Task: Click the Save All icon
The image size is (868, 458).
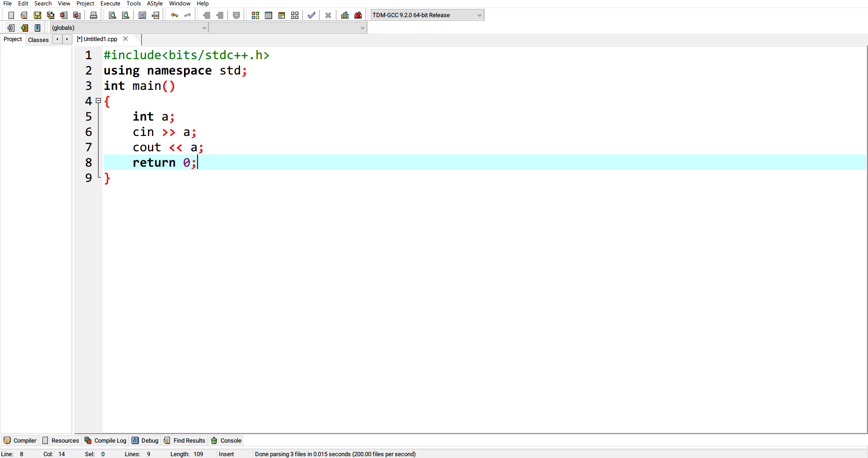Action: click(x=51, y=15)
